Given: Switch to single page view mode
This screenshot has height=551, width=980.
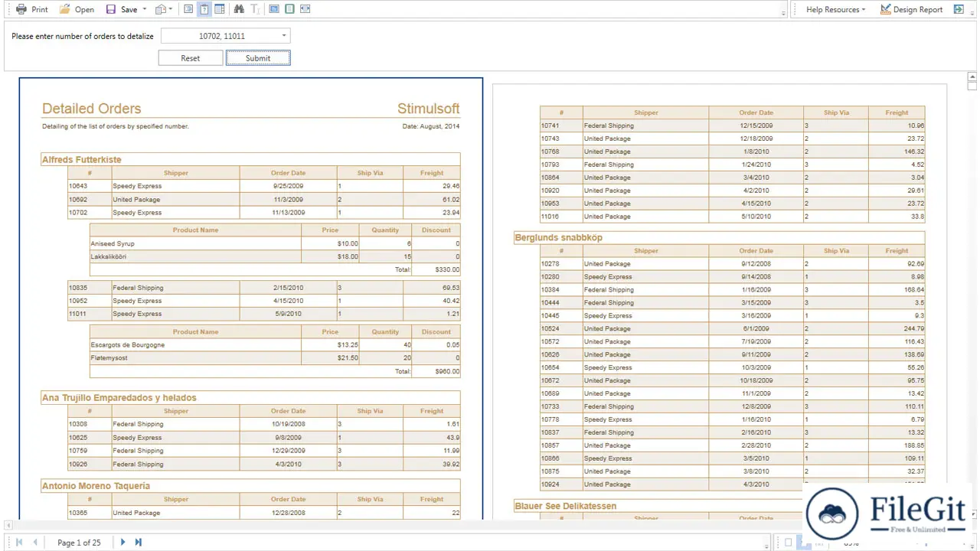Looking at the screenshot, I should coord(273,9).
